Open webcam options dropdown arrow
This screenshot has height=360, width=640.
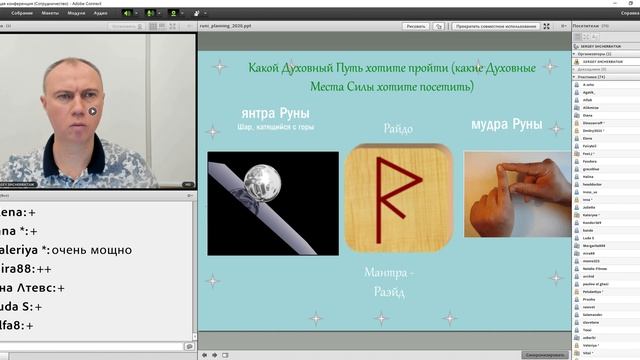(182, 13)
